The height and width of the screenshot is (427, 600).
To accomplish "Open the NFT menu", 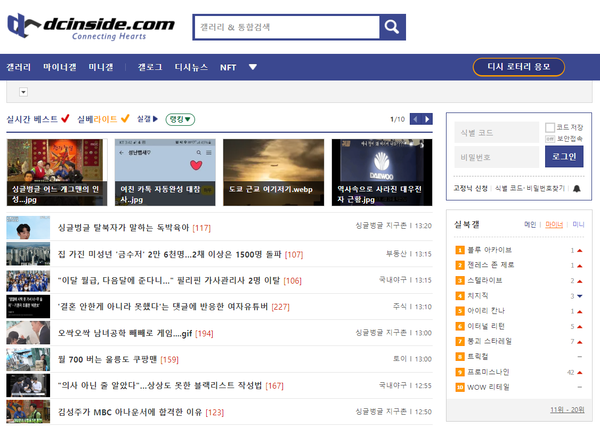I will 228,67.
